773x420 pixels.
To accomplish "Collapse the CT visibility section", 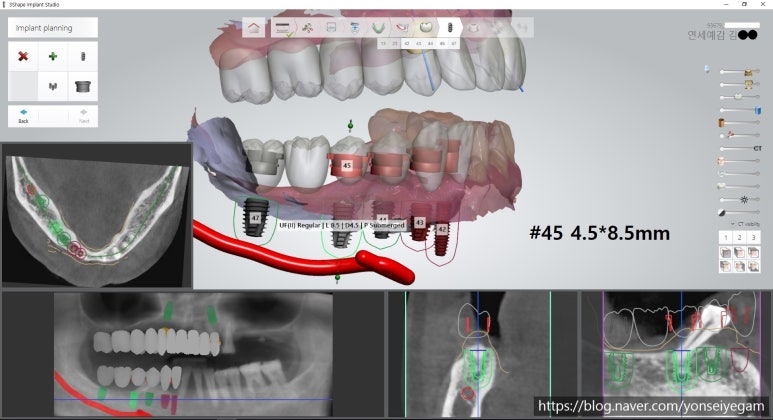I will [x=732, y=223].
